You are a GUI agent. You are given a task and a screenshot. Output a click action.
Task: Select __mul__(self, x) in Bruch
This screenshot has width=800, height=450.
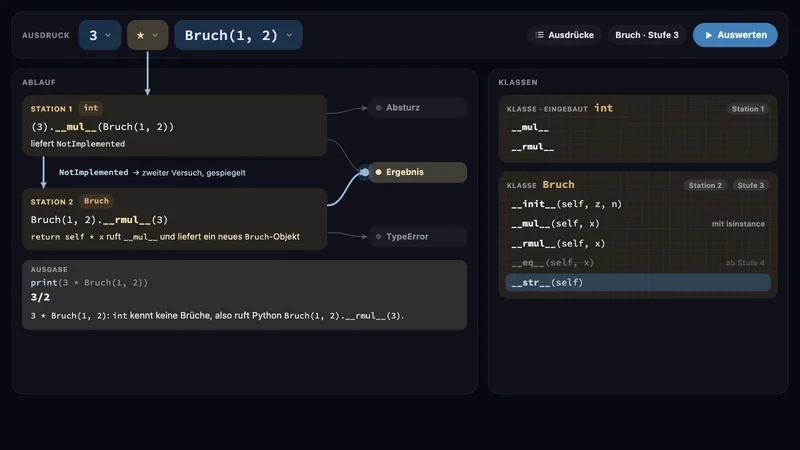638,223
